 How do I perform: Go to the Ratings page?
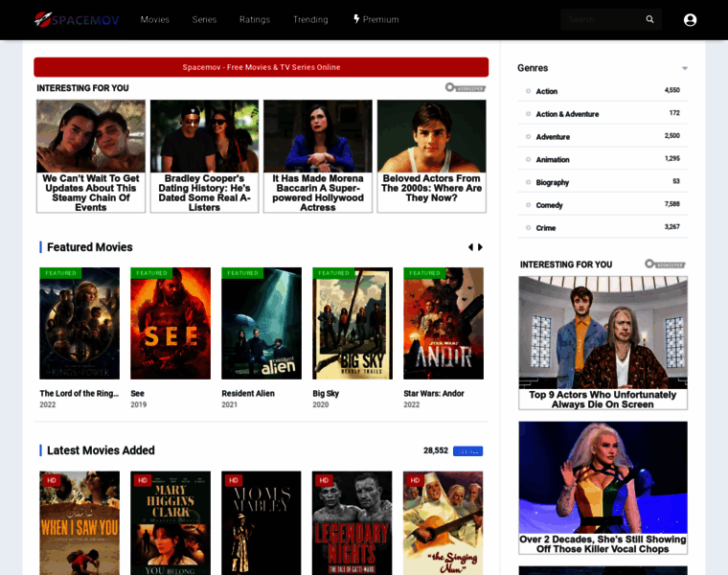tap(255, 19)
